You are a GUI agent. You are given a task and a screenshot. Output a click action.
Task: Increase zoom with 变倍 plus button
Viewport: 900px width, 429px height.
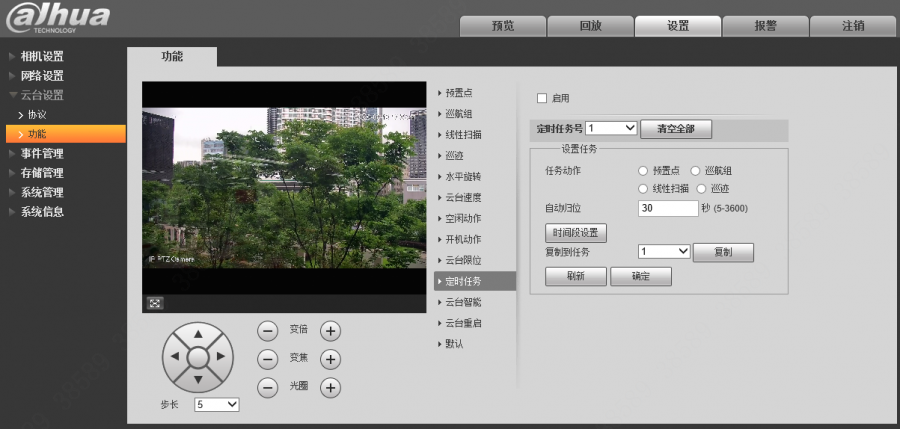point(330,331)
